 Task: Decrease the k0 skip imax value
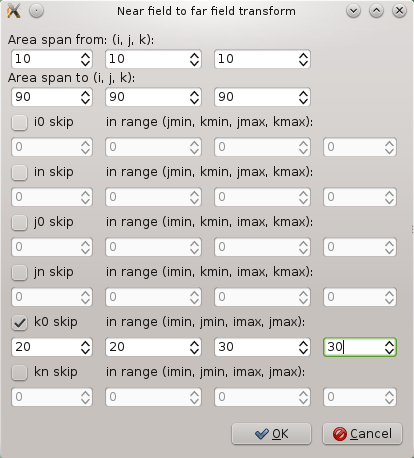pos(303,351)
